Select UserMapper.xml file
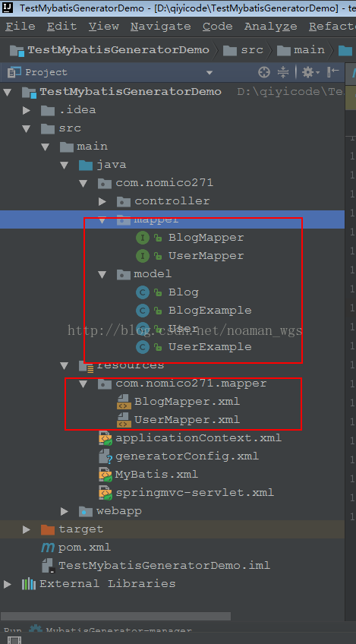Image resolution: width=356 pixels, height=644 pixels. 187,420
